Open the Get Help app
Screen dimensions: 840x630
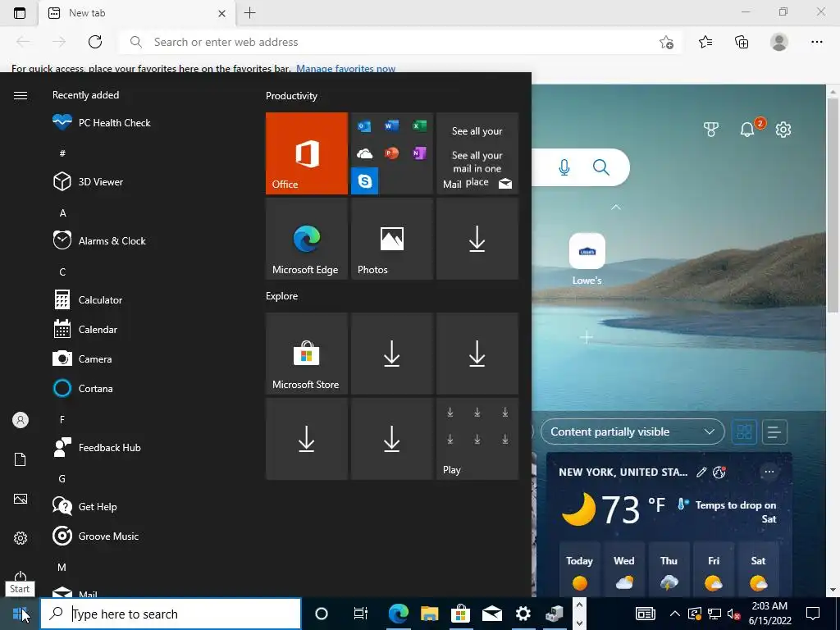[x=84, y=506]
